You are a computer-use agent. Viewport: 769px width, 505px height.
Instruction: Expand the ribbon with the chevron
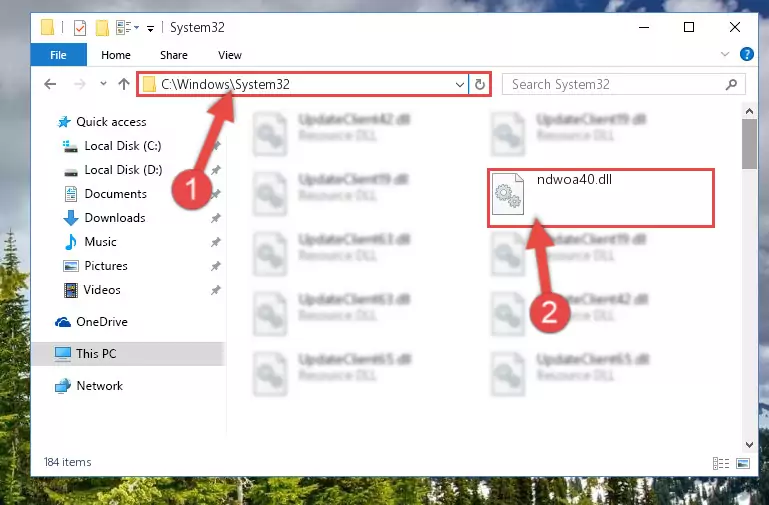[724, 54]
